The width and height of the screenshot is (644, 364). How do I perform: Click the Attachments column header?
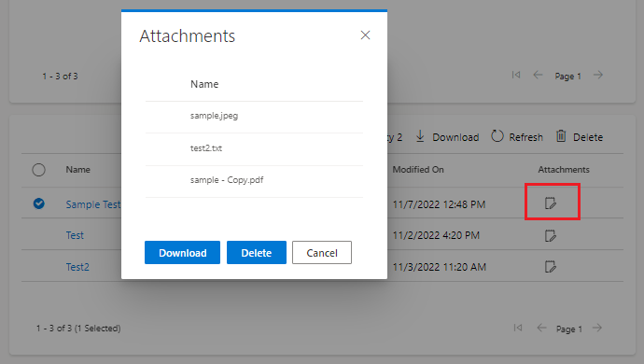[x=564, y=169]
